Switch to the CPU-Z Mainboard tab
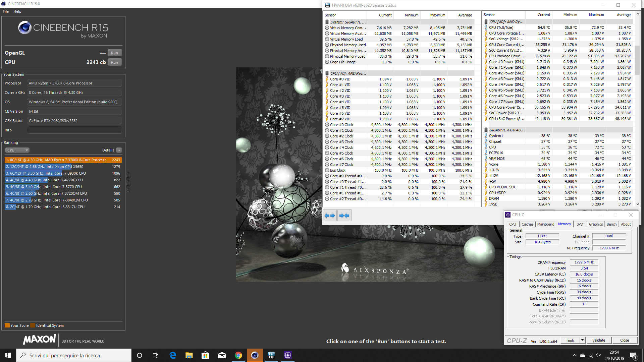Viewport: 644px width, 362px height. pyautogui.click(x=545, y=224)
